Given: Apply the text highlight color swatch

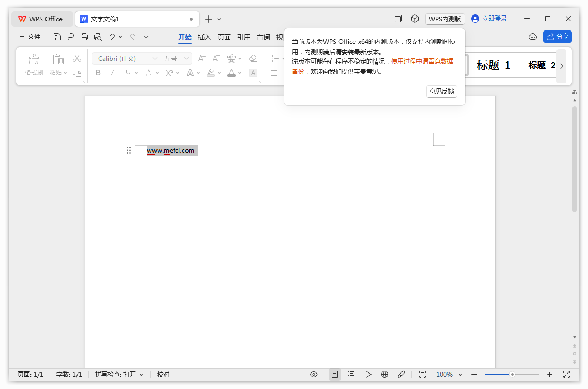Looking at the screenshot, I should pos(211,73).
